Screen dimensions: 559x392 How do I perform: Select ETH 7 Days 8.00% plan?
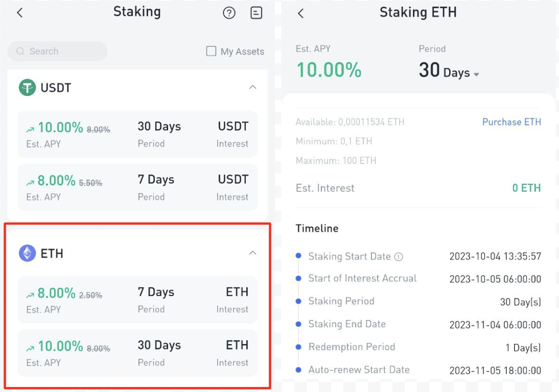coord(137,300)
